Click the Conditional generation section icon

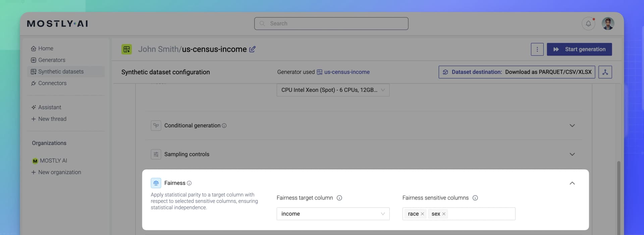click(156, 125)
